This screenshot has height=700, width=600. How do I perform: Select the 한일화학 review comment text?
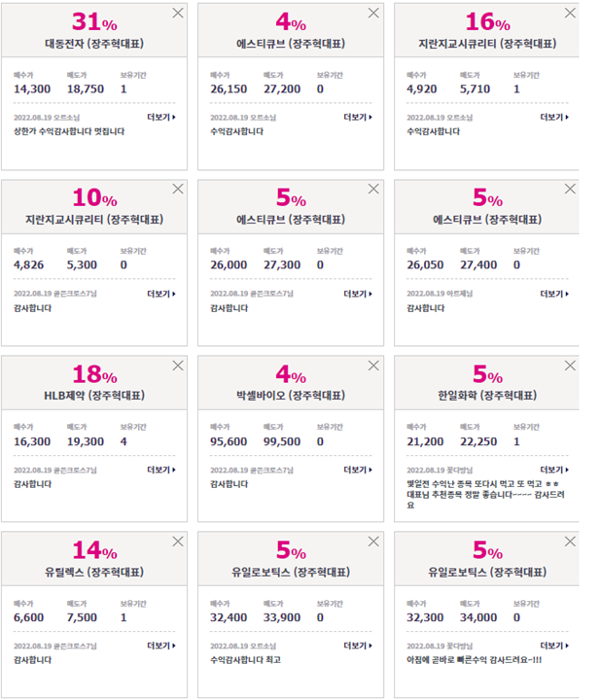pyautogui.click(x=485, y=494)
